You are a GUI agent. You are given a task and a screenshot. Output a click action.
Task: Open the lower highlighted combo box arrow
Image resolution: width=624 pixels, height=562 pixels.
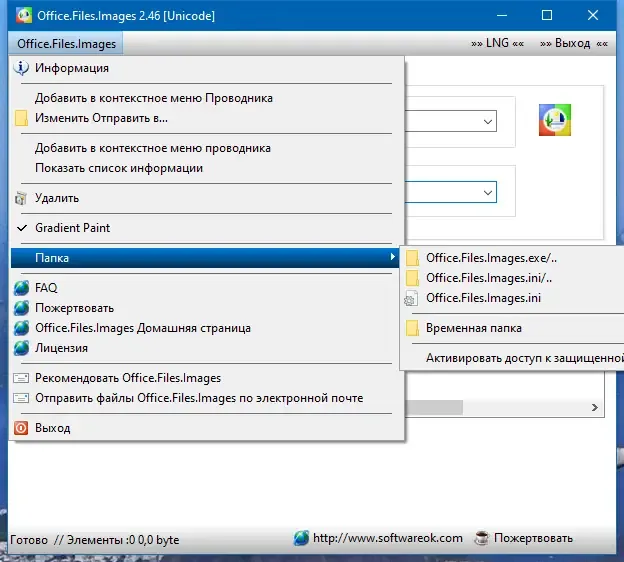488,193
